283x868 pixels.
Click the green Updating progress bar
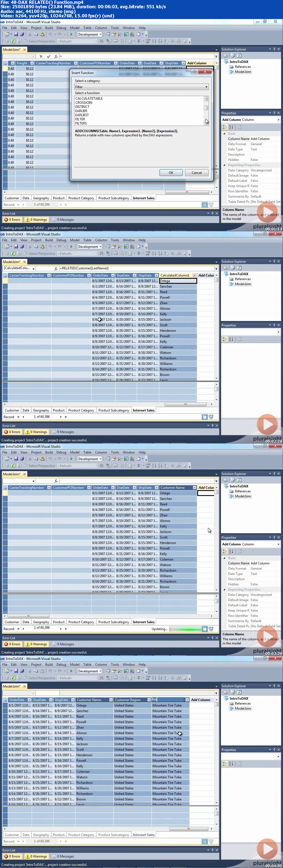pos(185,629)
